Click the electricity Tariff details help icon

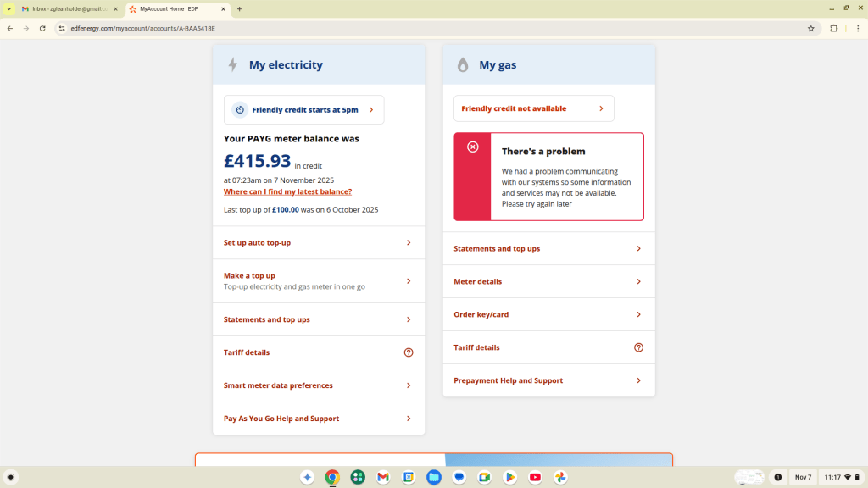[x=409, y=352]
